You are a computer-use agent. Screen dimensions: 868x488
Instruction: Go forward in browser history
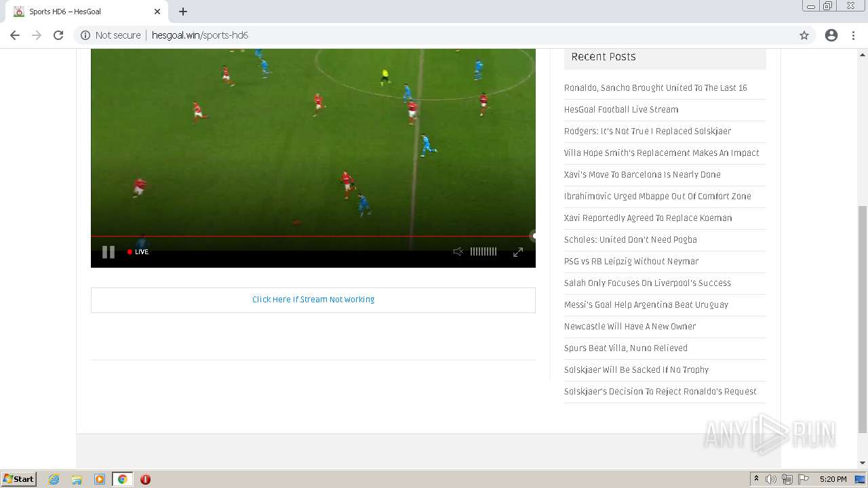click(37, 35)
